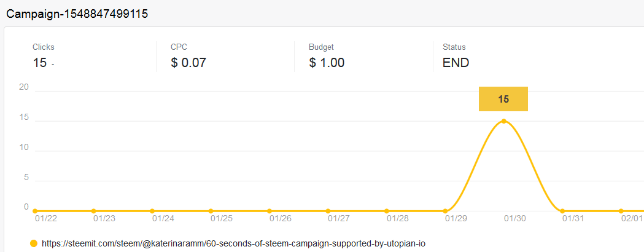Select the 01/23 data point on the chart
This screenshot has height=252, width=644.
tap(93, 211)
